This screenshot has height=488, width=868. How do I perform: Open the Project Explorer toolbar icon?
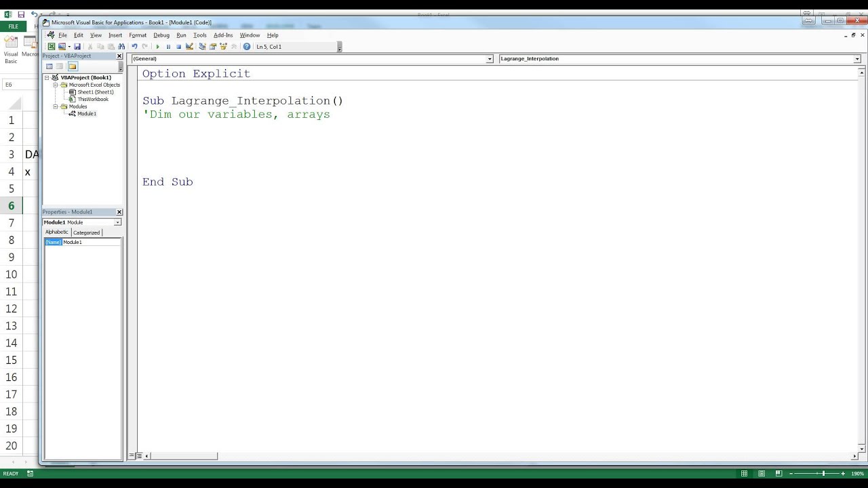point(202,47)
